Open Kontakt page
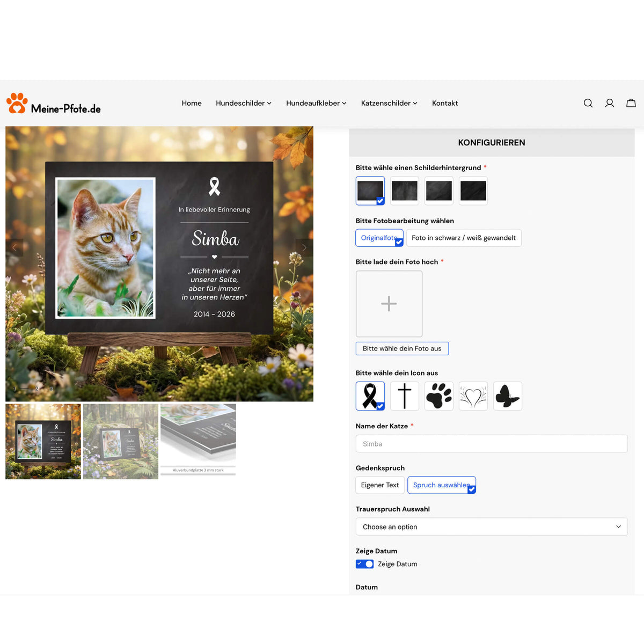Image resolution: width=644 pixels, height=644 pixels. [445, 103]
